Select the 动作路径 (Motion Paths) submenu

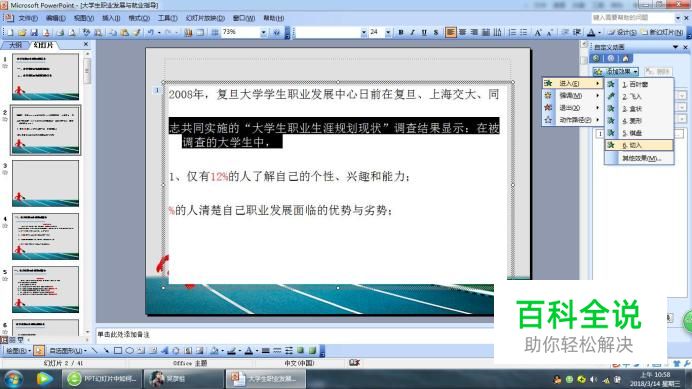pos(572,120)
